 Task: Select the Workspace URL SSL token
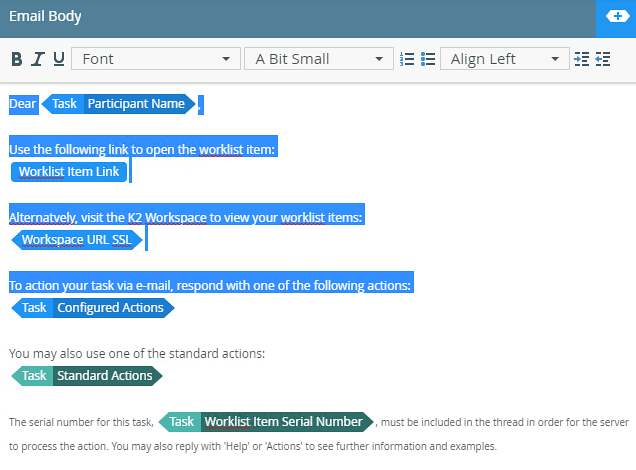tap(75, 239)
